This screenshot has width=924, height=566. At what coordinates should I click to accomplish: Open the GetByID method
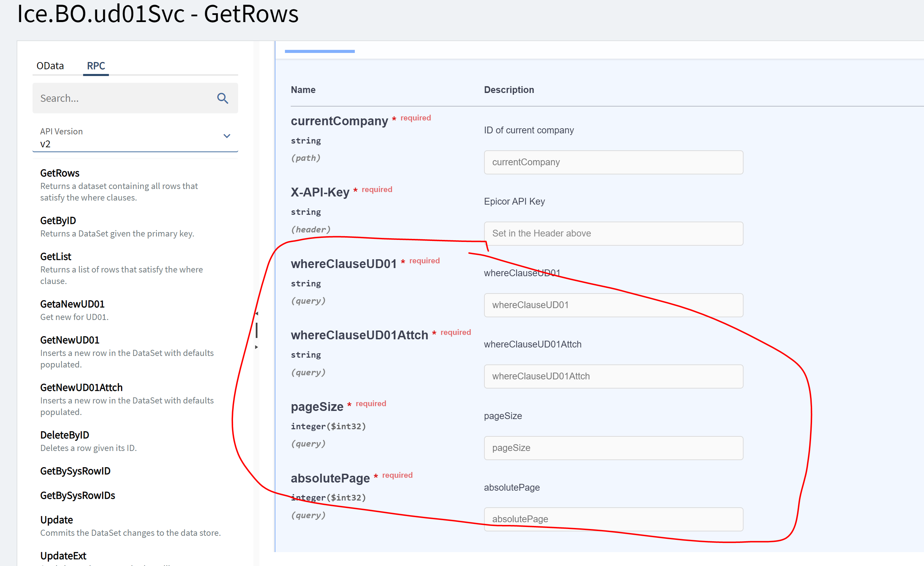58,220
